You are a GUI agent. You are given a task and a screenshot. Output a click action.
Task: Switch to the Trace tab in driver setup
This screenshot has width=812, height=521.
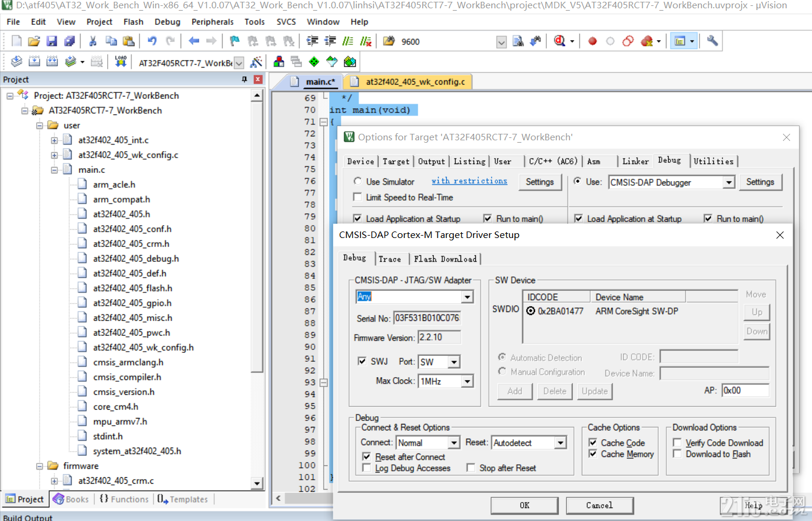point(390,259)
